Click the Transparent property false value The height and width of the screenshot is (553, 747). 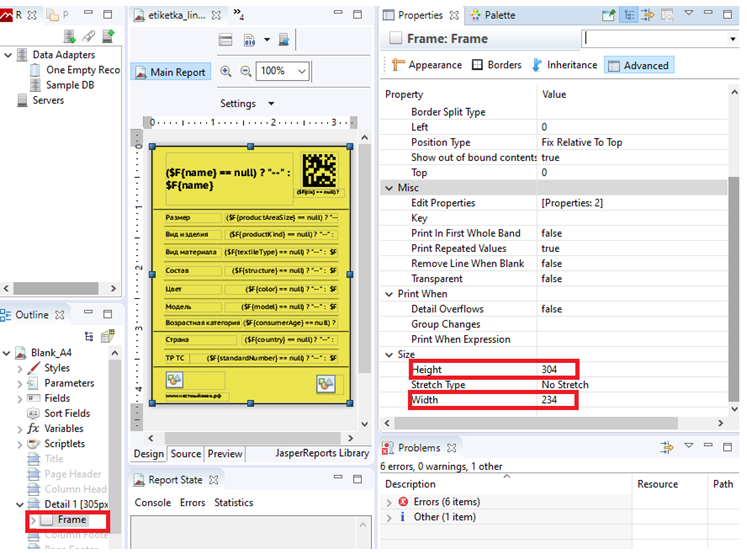[x=552, y=279]
